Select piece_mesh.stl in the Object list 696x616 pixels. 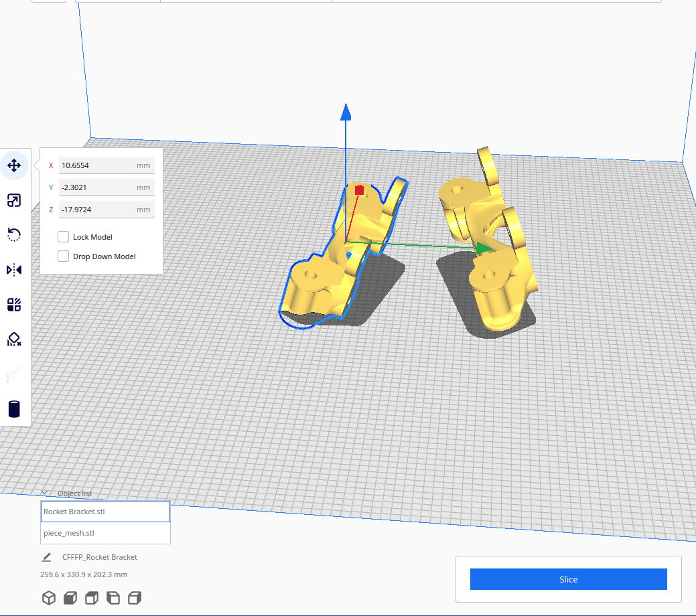coord(105,533)
